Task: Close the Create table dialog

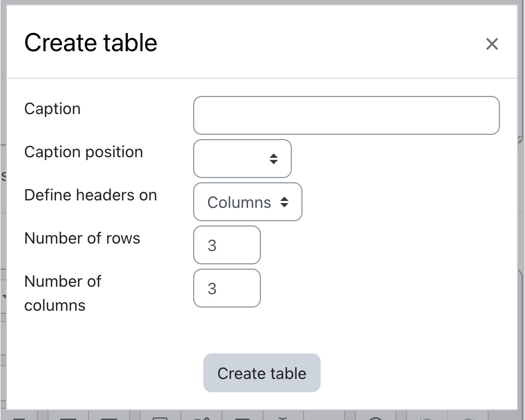Action: (x=491, y=44)
